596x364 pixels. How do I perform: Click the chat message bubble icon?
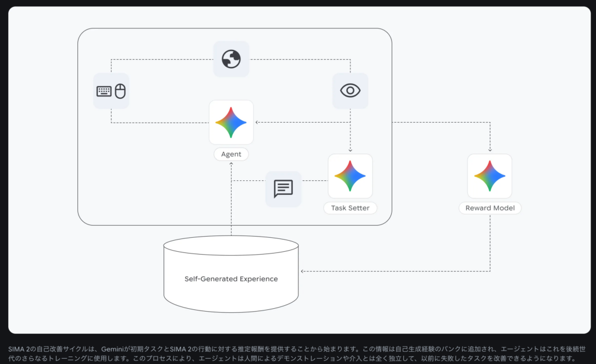pyautogui.click(x=283, y=189)
